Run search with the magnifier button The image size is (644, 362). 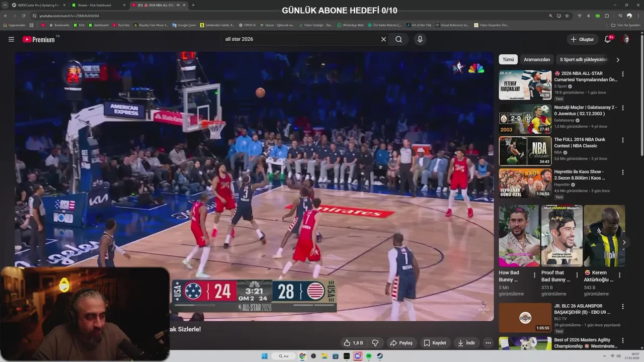[x=399, y=39]
